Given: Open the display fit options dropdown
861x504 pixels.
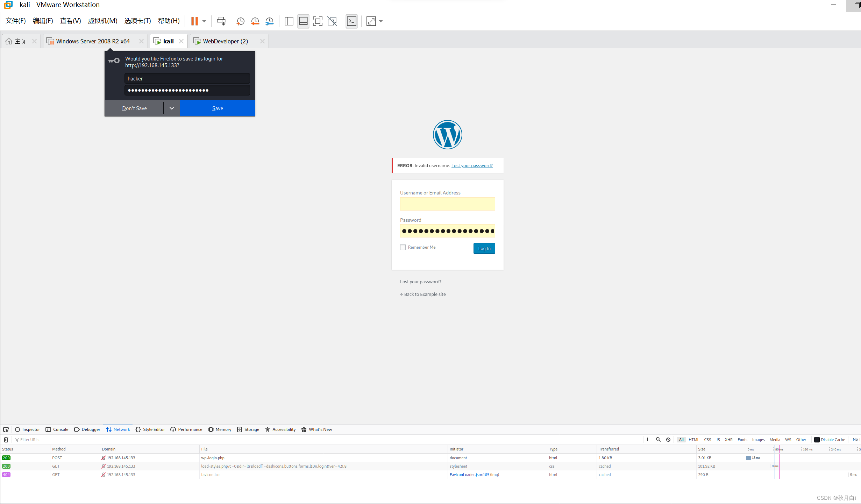Looking at the screenshot, I should coord(381,21).
